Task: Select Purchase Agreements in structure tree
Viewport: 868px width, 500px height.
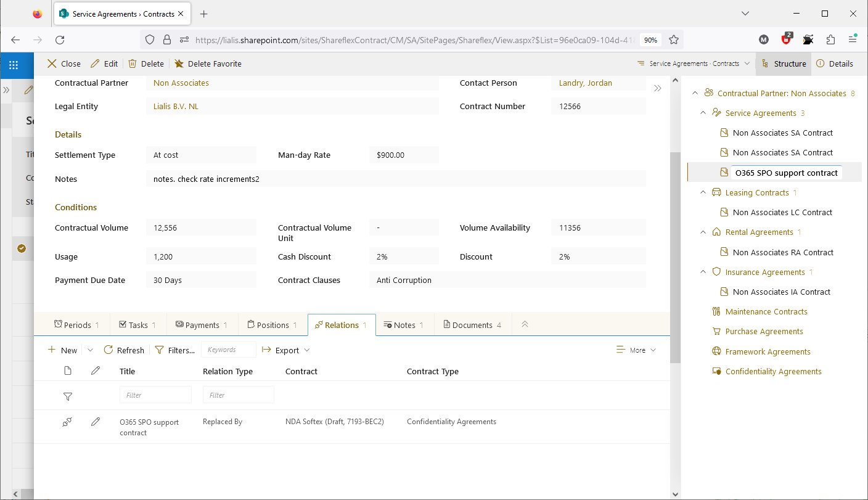Action: pyautogui.click(x=764, y=331)
